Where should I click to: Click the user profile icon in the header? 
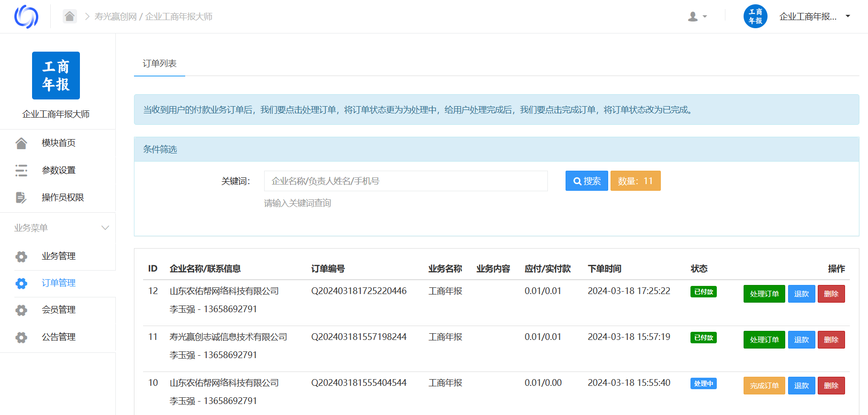point(692,17)
